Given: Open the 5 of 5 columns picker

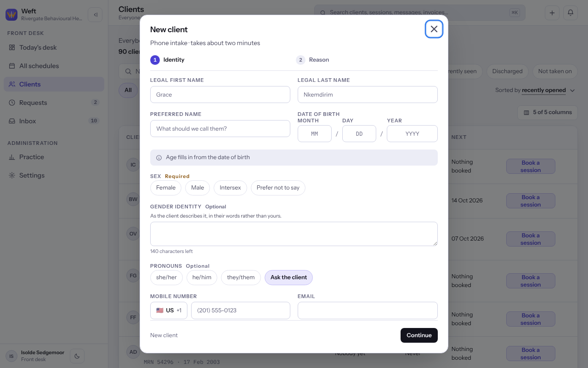Looking at the screenshot, I should pyautogui.click(x=548, y=112).
